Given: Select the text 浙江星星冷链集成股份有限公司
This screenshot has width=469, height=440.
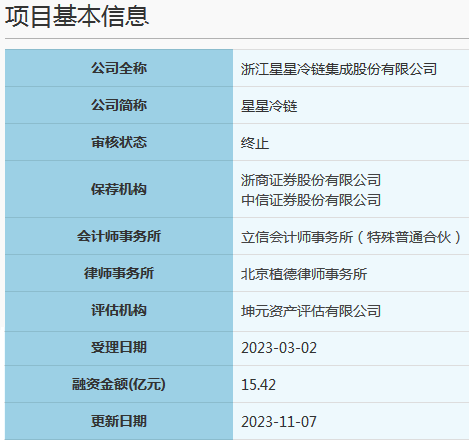Looking at the screenshot, I should (x=339, y=69).
